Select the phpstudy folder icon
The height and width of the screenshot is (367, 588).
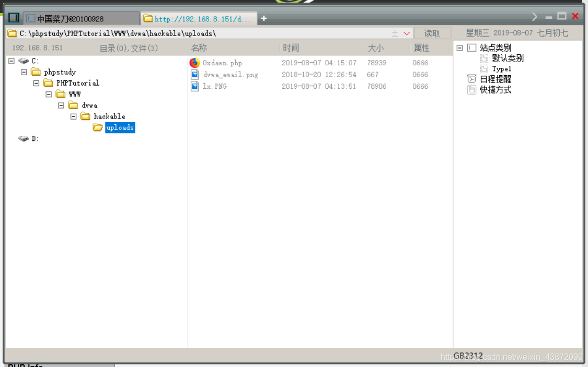[x=36, y=72]
